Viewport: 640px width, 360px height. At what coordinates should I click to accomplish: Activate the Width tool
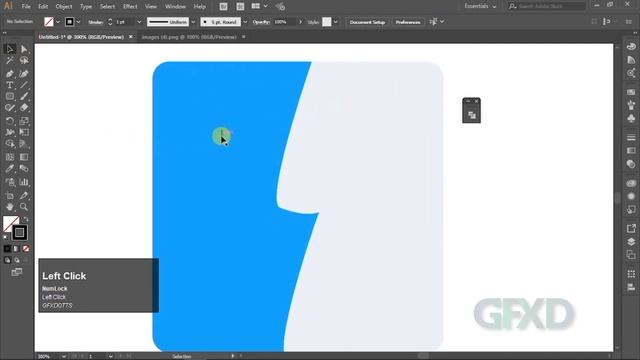point(10,132)
